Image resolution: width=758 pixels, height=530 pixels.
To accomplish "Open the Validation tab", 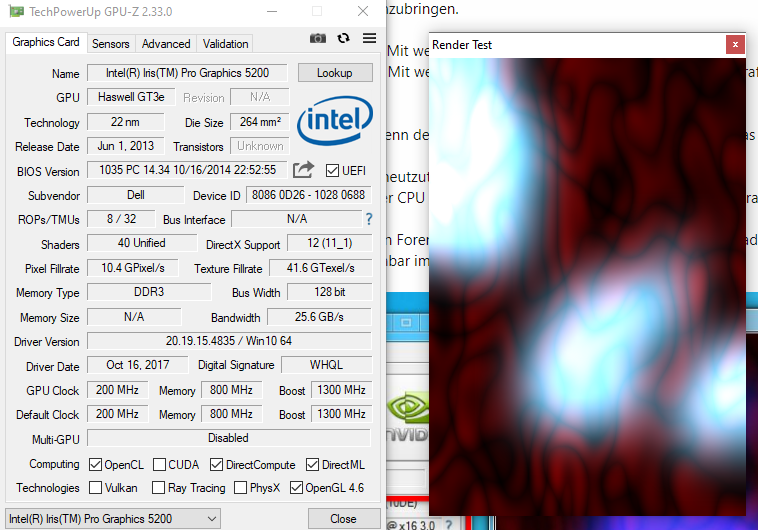I will (x=225, y=44).
